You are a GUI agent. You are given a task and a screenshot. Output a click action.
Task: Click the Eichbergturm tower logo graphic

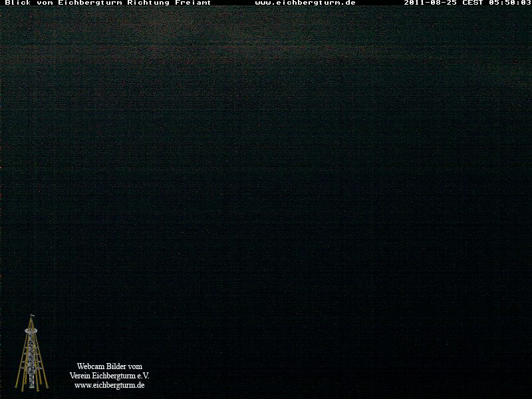31,353
